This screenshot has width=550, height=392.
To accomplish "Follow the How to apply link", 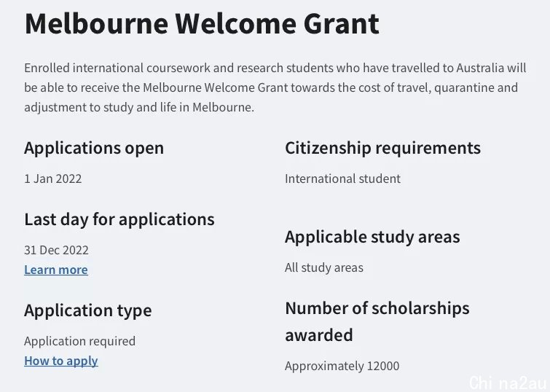I will [x=61, y=361].
